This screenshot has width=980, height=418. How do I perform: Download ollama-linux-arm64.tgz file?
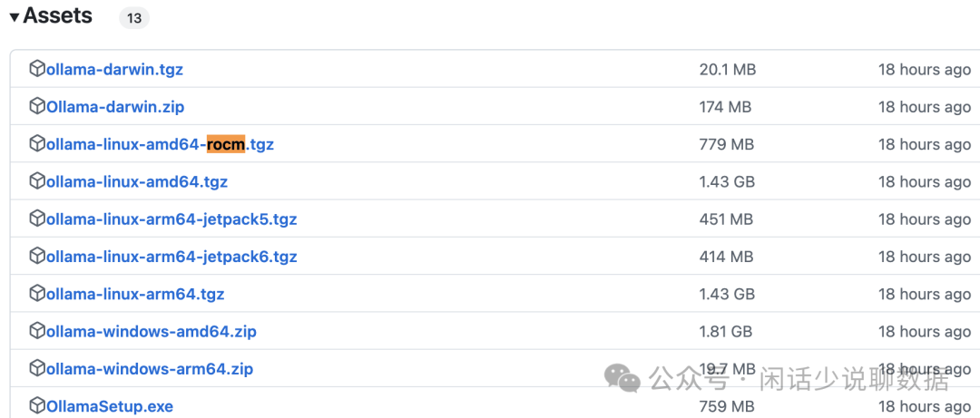coord(135,295)
